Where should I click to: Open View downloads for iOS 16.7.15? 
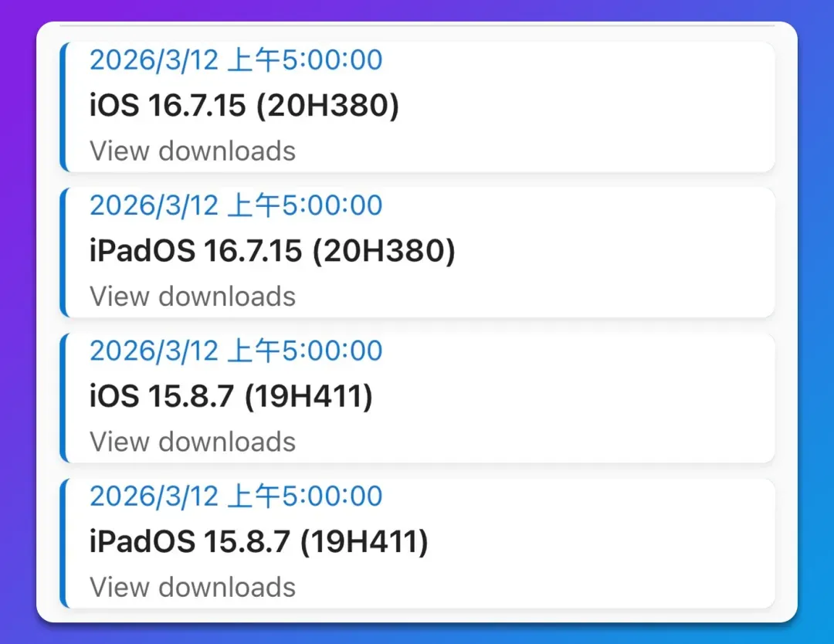tap(192, 151)
